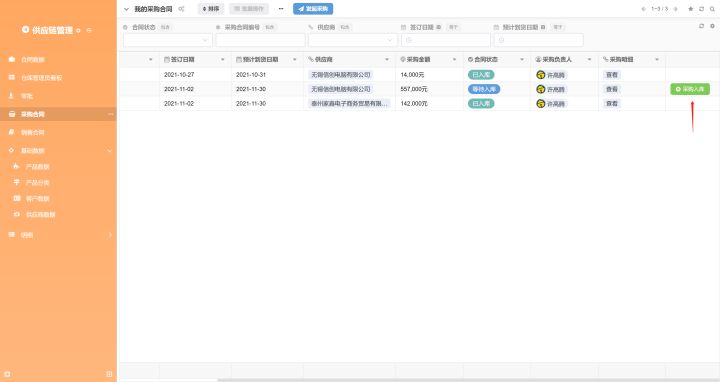
Task: Go to previous page arrow beside 1-3/3
Action: click(643, 9)
